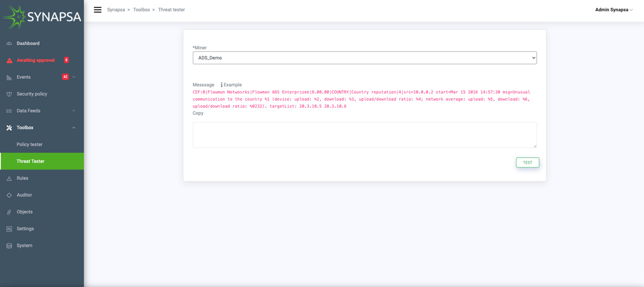Click into the Message text area
This screenshot has width=644, height=287.
point(364,135)
